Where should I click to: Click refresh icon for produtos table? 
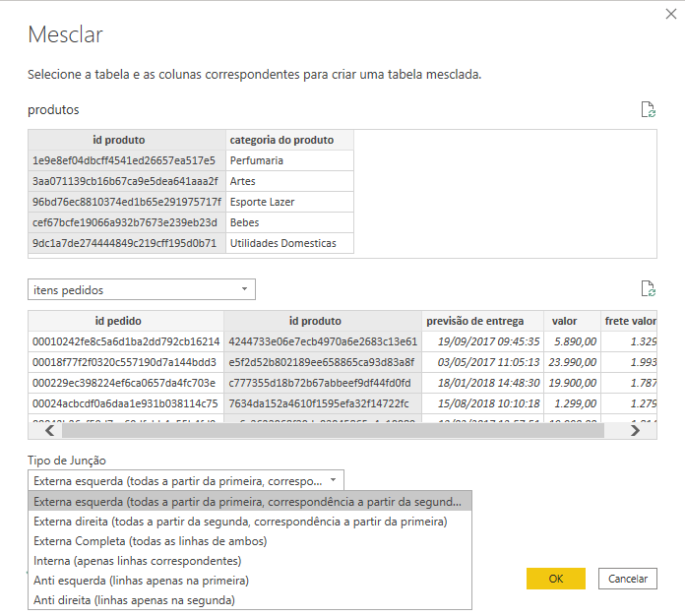648,109
